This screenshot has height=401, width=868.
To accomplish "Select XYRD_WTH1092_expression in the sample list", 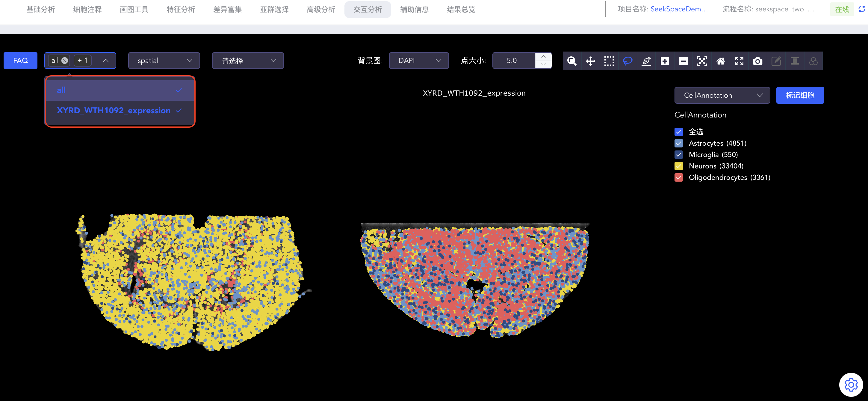I will [x=120, y=111].
